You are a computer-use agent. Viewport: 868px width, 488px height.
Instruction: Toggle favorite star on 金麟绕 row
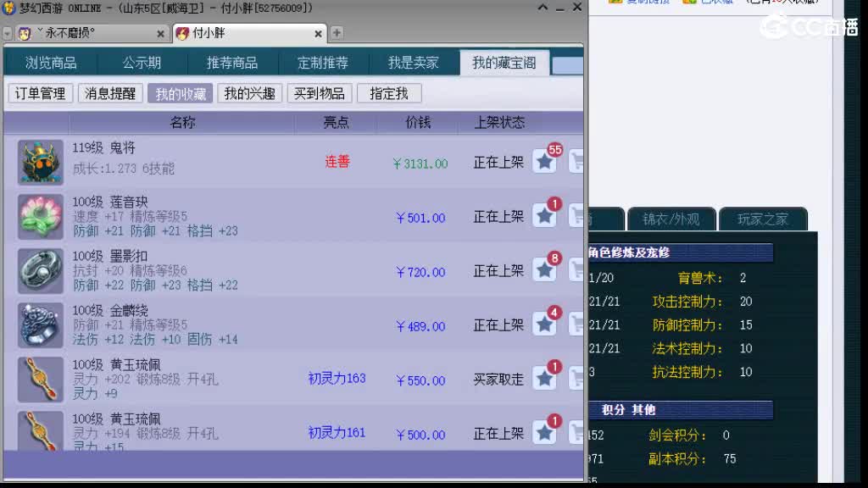coord(545,324)
